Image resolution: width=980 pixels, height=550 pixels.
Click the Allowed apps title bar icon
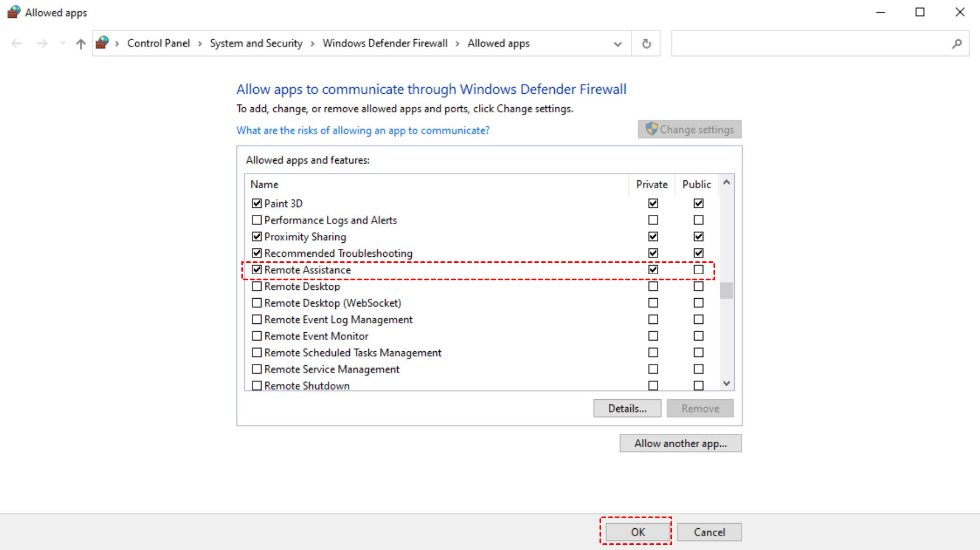(13, 12)
